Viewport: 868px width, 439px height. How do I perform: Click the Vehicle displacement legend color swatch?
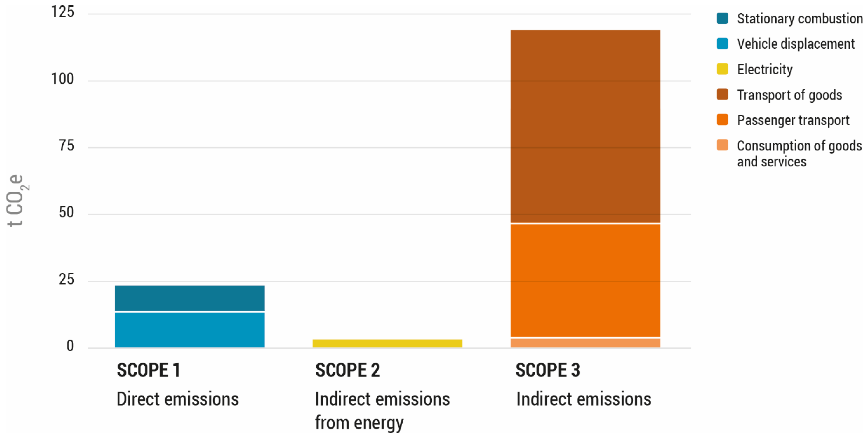click(723, 44)
